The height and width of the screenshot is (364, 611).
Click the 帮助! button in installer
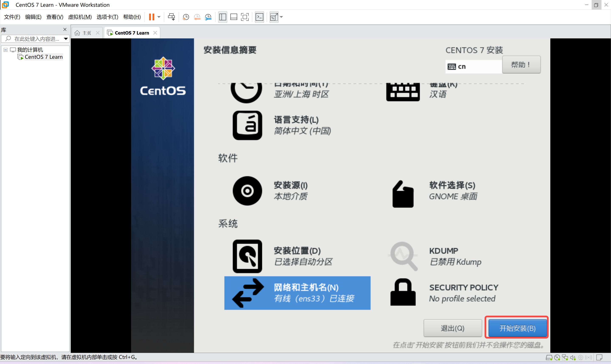click(521, 65)
